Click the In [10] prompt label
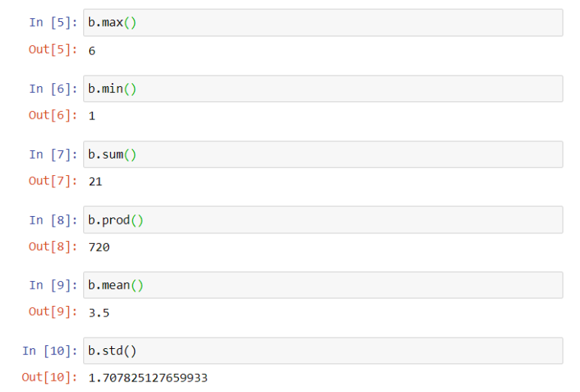The width and height of the screenshot is (580, 392). click(x=50, y=350)
